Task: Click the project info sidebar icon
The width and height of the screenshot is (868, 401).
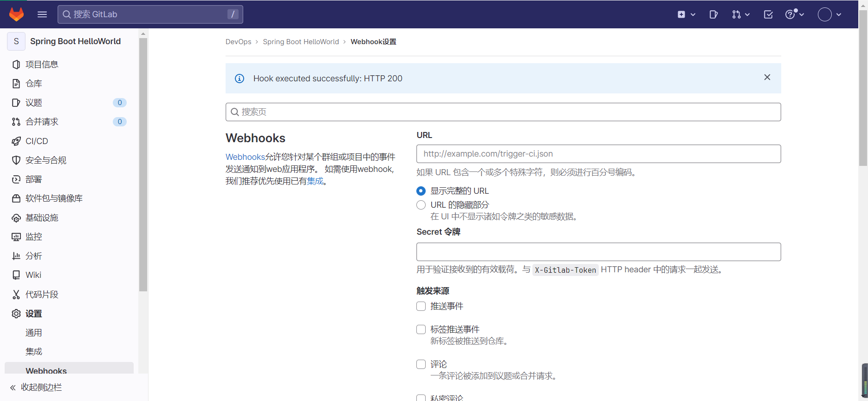Action: point(16,65)
